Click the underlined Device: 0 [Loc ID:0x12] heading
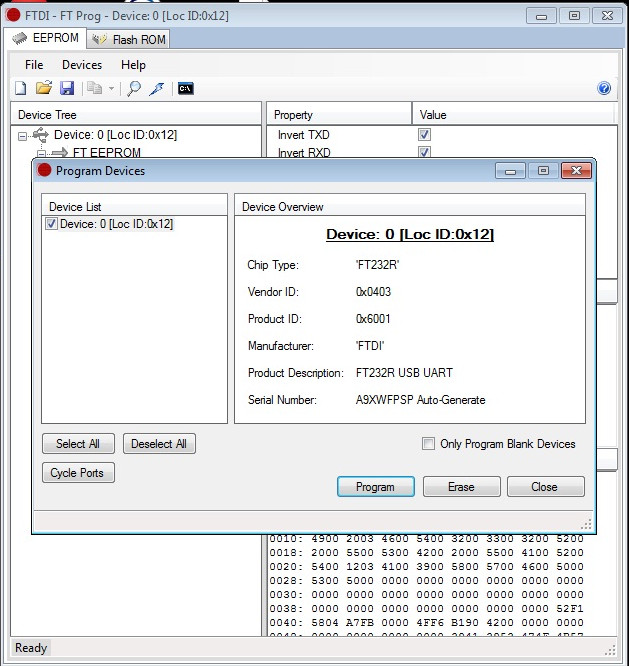The image size is (629, 666). tap(410, 234)
